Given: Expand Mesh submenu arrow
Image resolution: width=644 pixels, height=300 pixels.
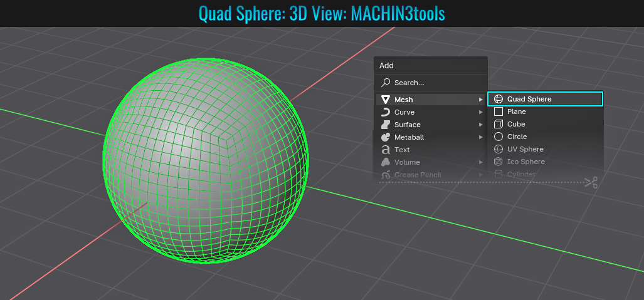Looking at the screenshot, I should pos(480,100).
